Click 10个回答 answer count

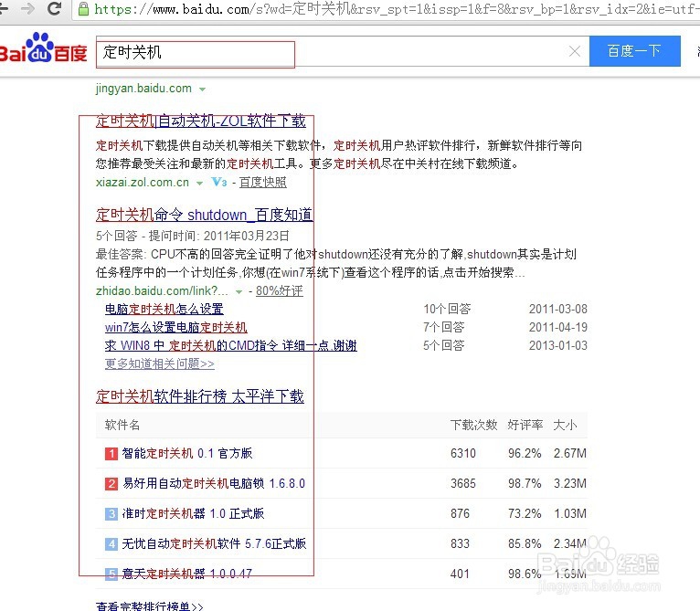[x=447, y=309]
